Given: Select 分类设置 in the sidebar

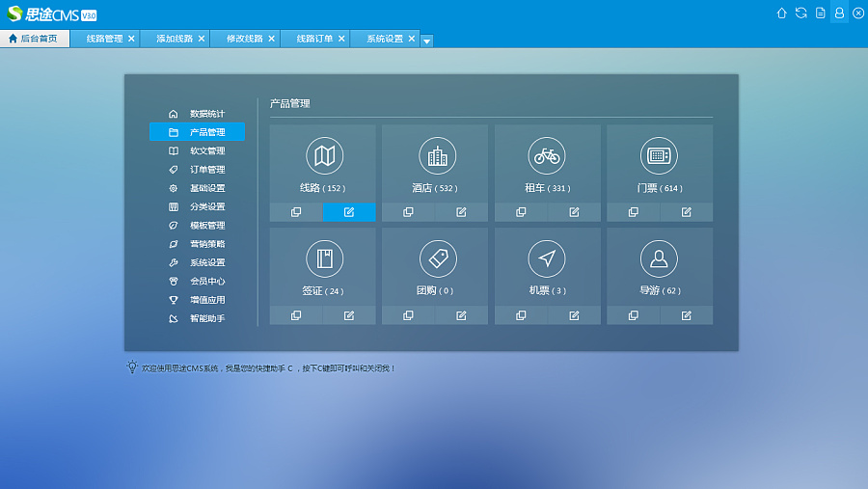Looking at the screenshot, I should tap(197, 206).
